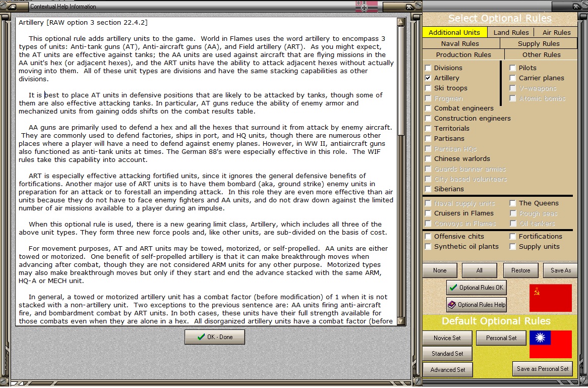Tick the Synthetic oil plants checkbox
588x388 pixels.
428,247
